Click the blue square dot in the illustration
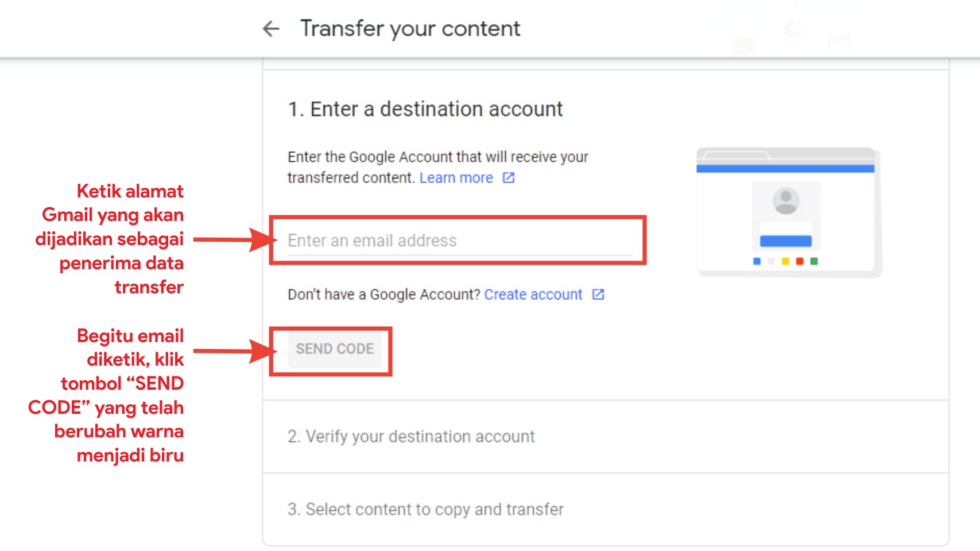This screenshot has width=980, height=551. [x=757, y=261]
